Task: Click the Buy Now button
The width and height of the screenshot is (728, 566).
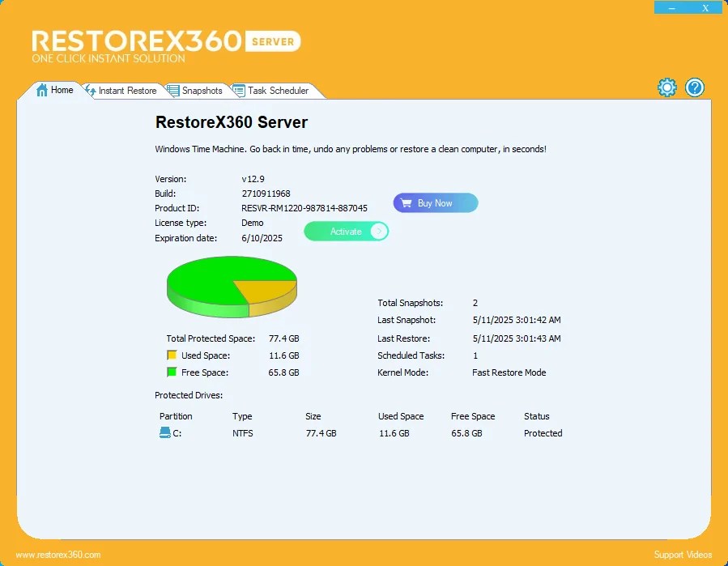Action: 436,203
